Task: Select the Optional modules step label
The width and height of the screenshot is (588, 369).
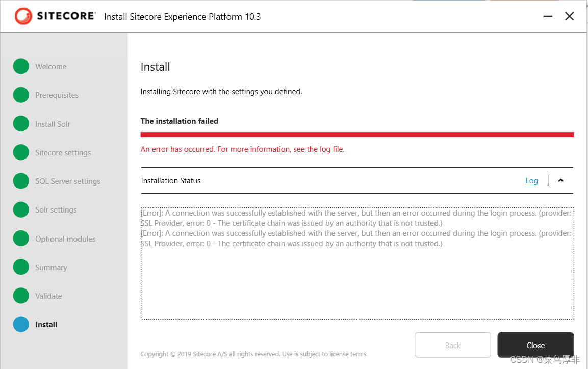Action: tap(65, 239)
